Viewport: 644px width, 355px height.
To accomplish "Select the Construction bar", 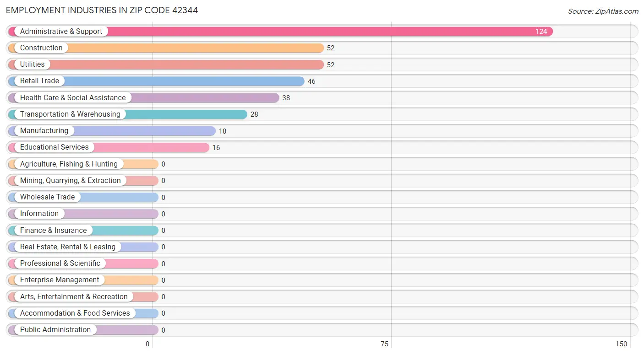I will tap(166, 48).
